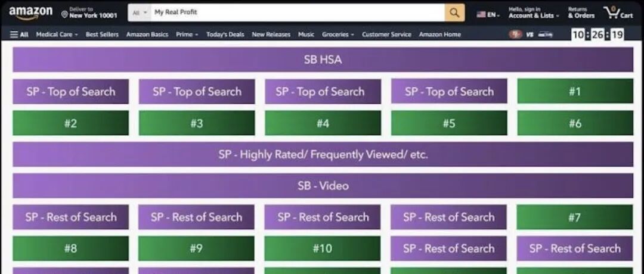Select organic result block #8

click(70, 248)
